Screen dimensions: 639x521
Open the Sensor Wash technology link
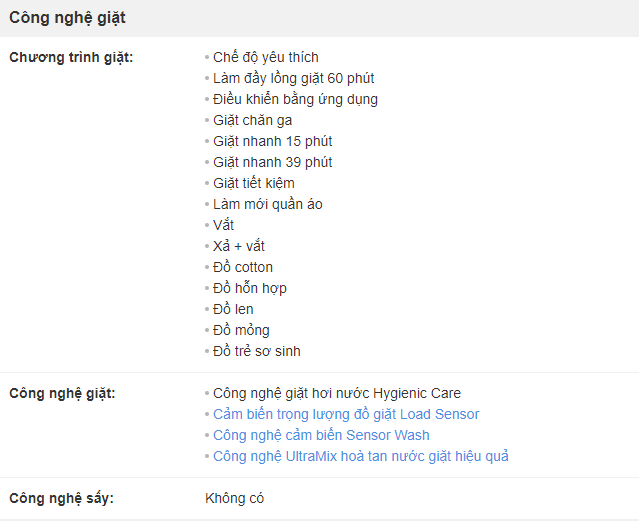(x=321, y=435)
